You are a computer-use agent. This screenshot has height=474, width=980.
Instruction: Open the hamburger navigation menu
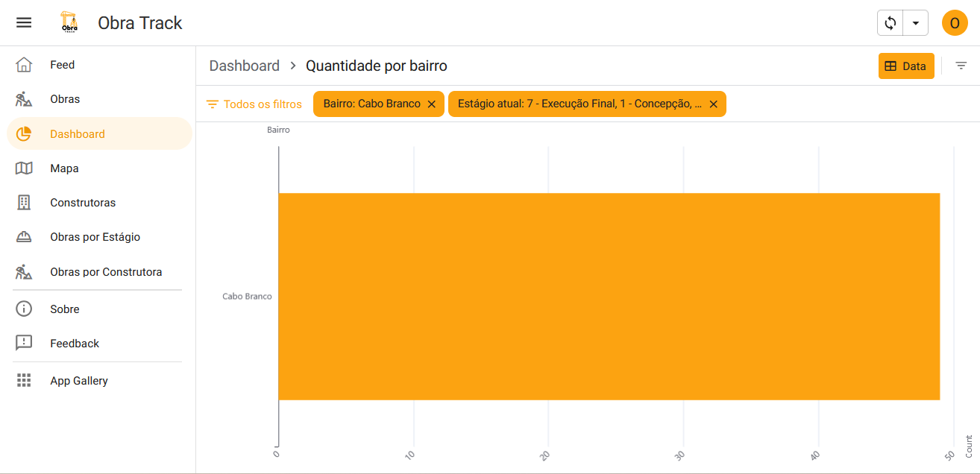coord(24,23)
